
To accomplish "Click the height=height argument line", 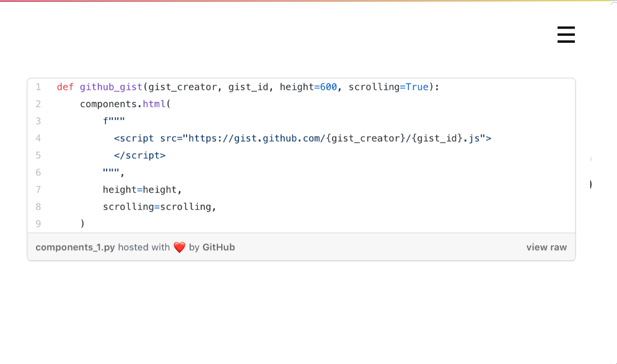I will 142,189.
